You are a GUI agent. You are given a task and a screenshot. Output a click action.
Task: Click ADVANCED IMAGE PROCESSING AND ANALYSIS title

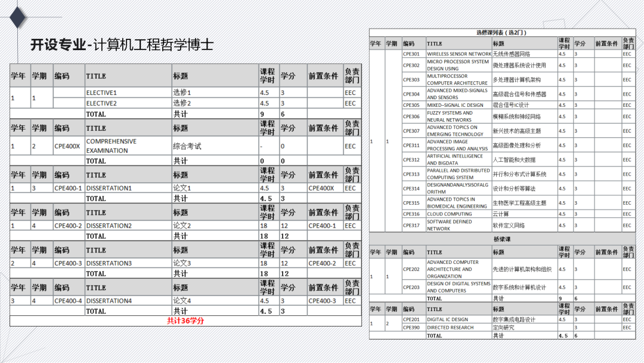pyautogui.click(x=457, y=145)
